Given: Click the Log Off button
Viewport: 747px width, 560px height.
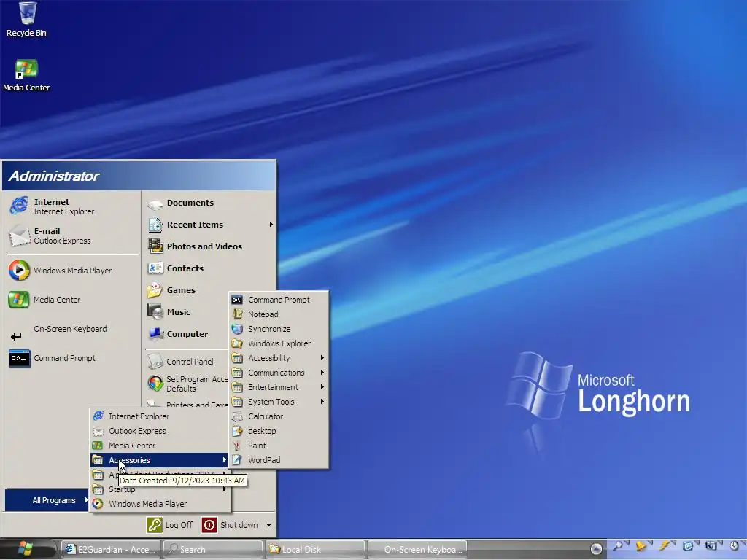Looking at the screenshot, I should point(170,525).
